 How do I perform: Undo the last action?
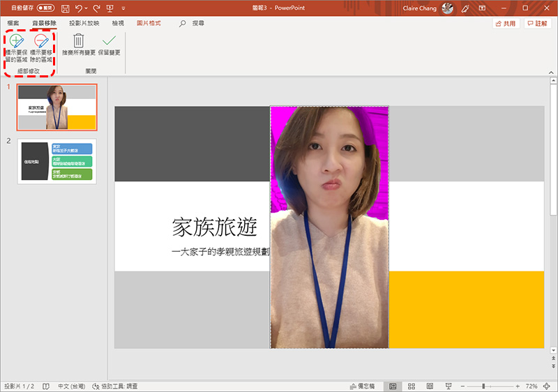tap(79, 8)
